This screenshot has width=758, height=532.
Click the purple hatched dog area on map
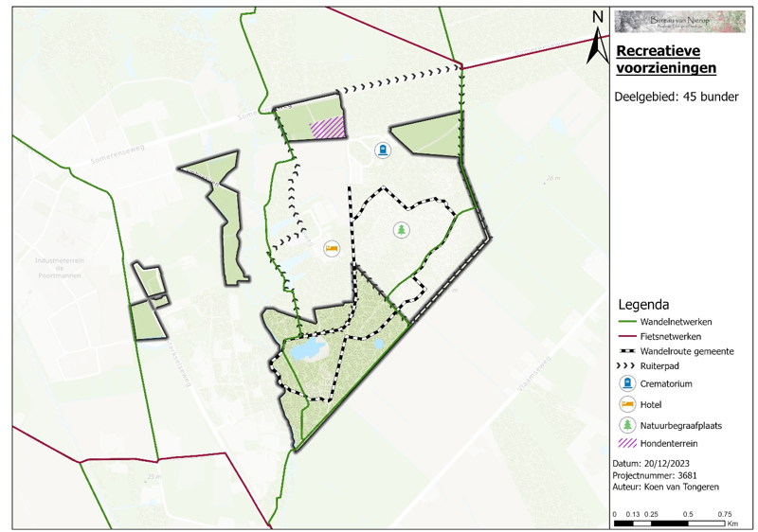pos(328,129)
